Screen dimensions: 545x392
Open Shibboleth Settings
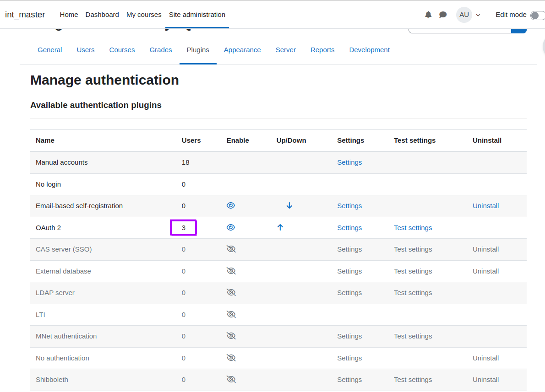tap(349, 380)
